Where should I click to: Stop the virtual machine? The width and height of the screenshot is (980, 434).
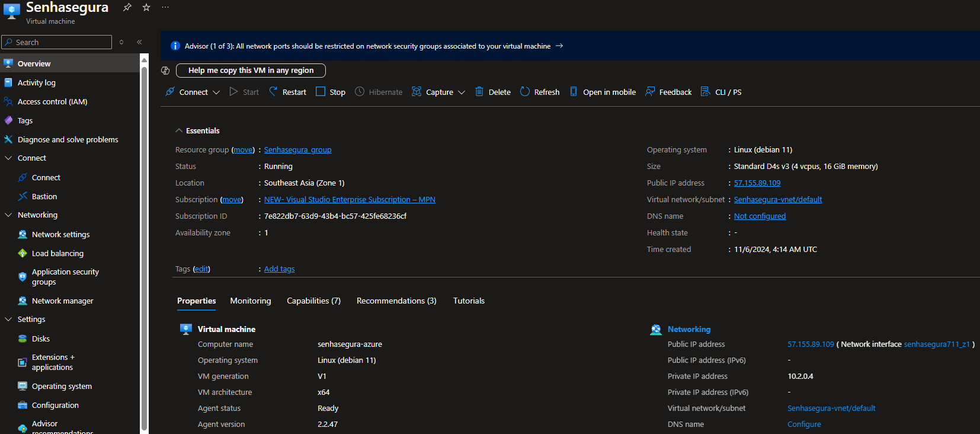331,92
